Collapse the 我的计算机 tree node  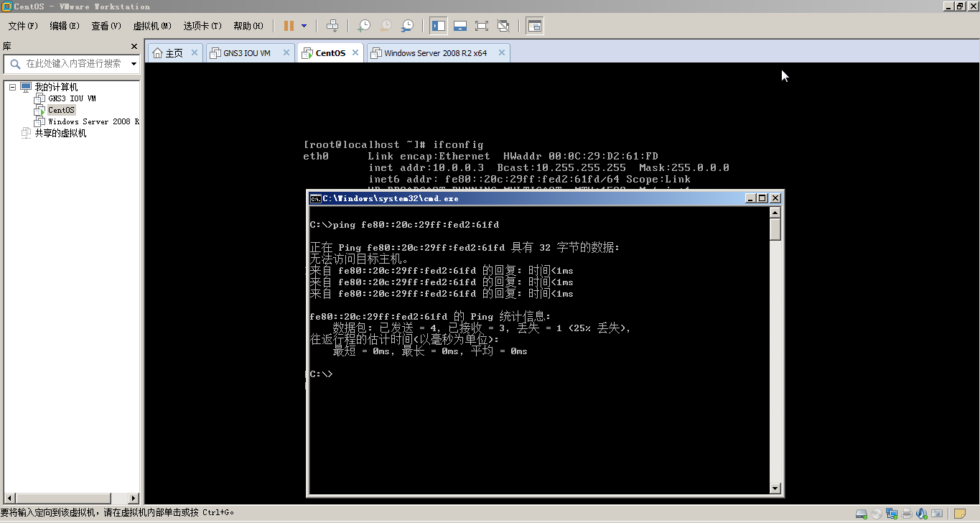click(12, 87)
